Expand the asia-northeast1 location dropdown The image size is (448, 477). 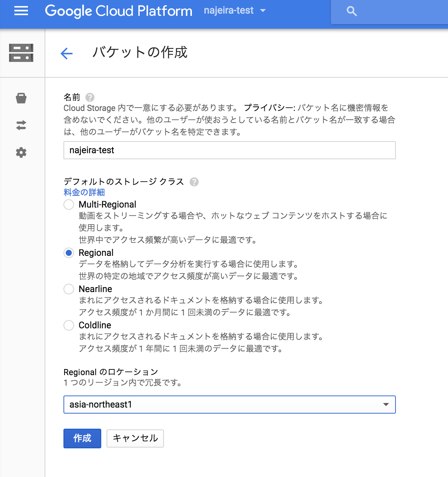(x=230, y=405)
